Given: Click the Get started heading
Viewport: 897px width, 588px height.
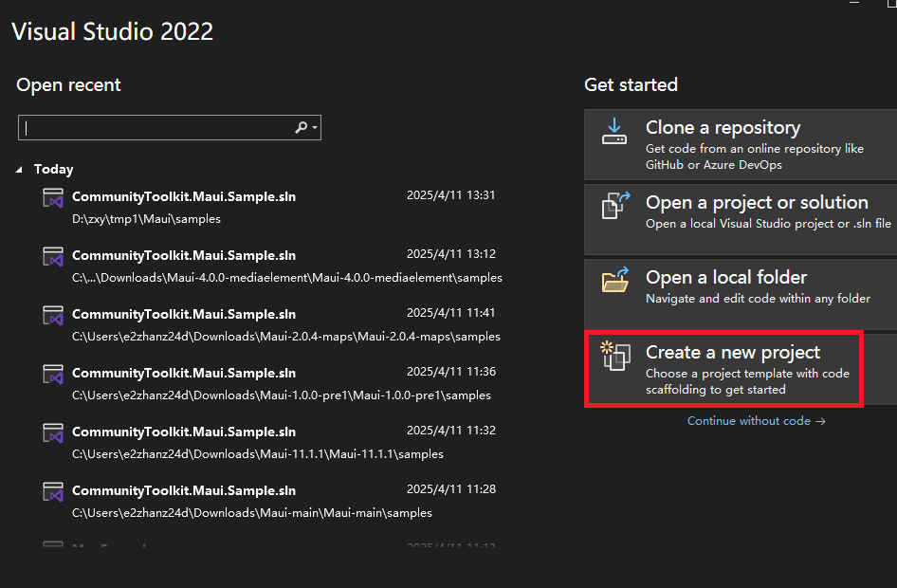Looking at the screenshot, I should tap(631, 84).
